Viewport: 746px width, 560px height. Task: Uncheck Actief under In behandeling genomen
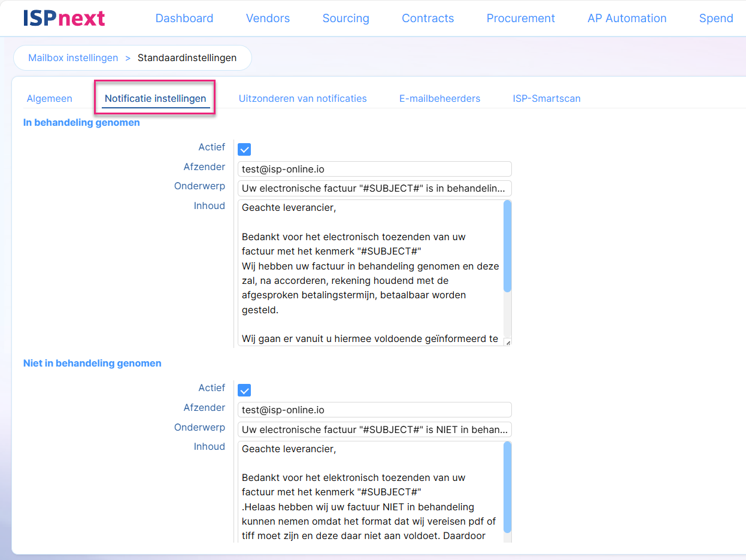pos(244,150)
